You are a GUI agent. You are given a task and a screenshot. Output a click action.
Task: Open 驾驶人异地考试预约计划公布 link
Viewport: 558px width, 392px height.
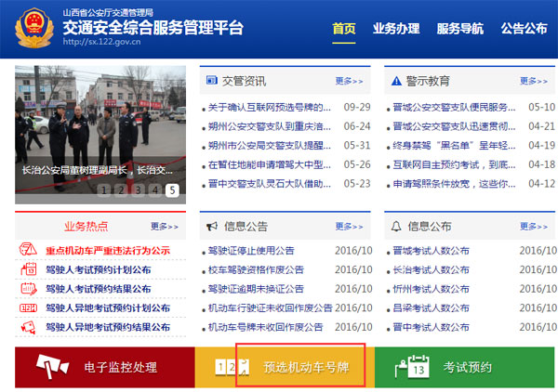point(108,308)
